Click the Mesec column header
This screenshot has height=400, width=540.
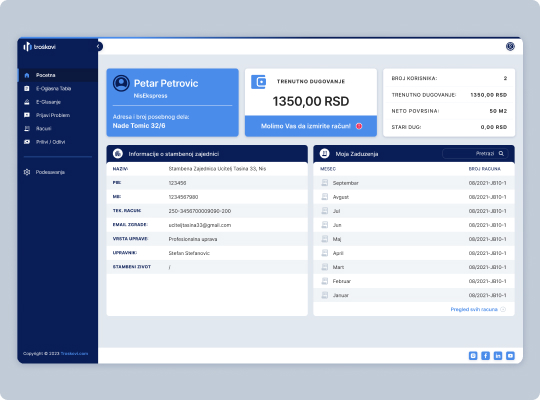coord(328,169)
